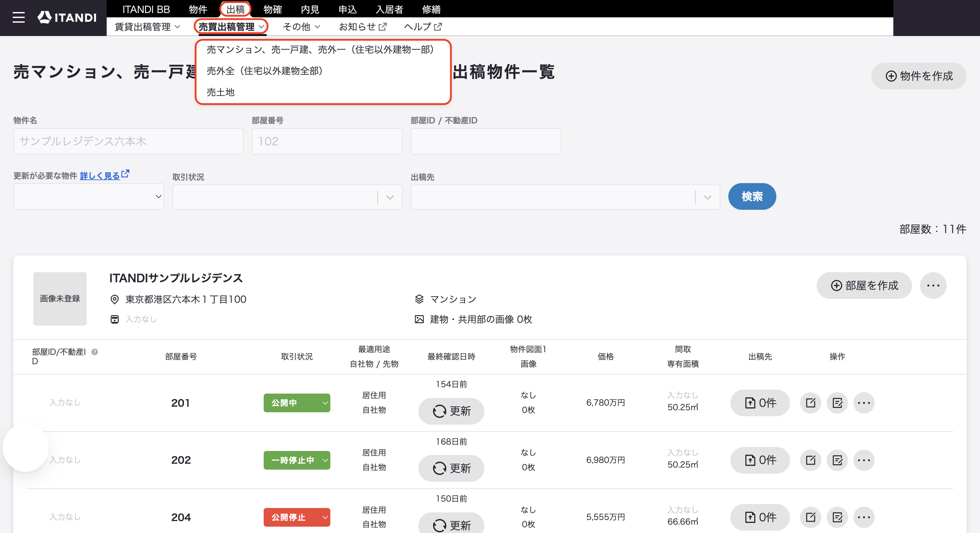Select 売マンション、売一戸建、売外一 menu item
Viewport: 980px width, 533px height.
click(323, 49)
